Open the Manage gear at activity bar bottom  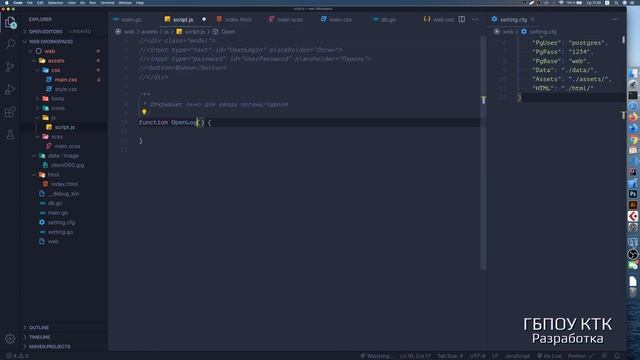point(10,338)
